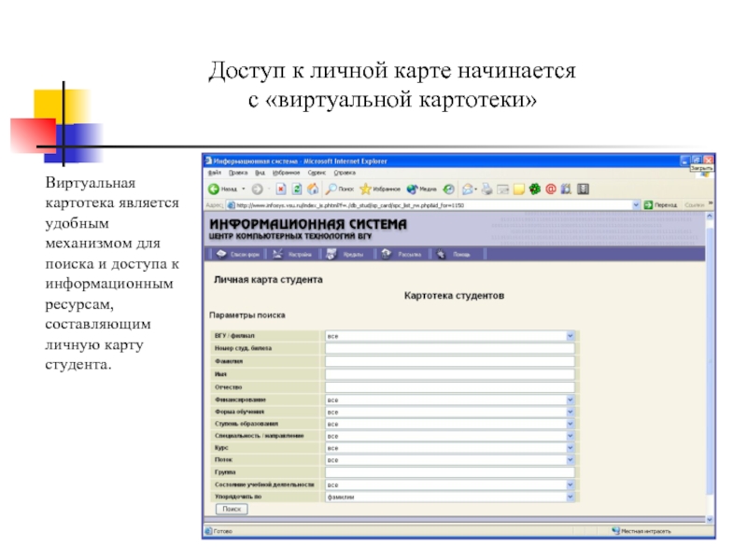
Task: Open the Вид menu
Action: tap(260, 173)
